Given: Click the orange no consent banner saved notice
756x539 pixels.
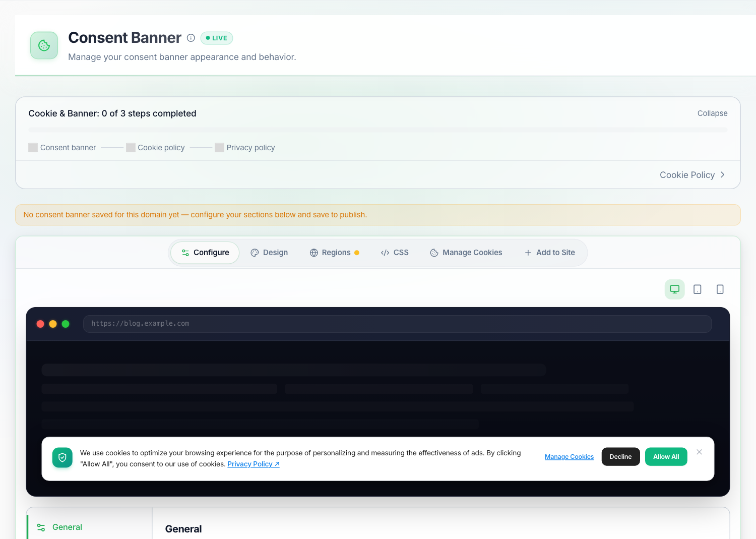Looking at the screenshot, I should coord(378,215).
